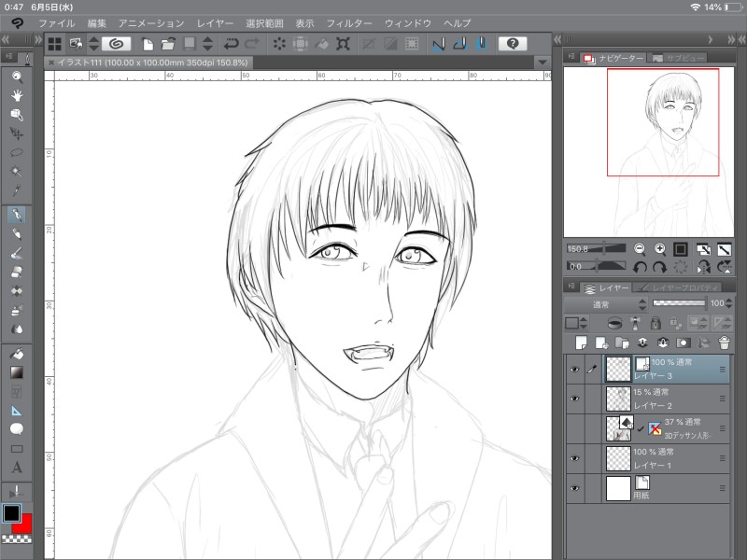Image resolution: width=747 pixels, height=560 pixels.
Task: Delete layer with trash can icon
Action: 724,343
